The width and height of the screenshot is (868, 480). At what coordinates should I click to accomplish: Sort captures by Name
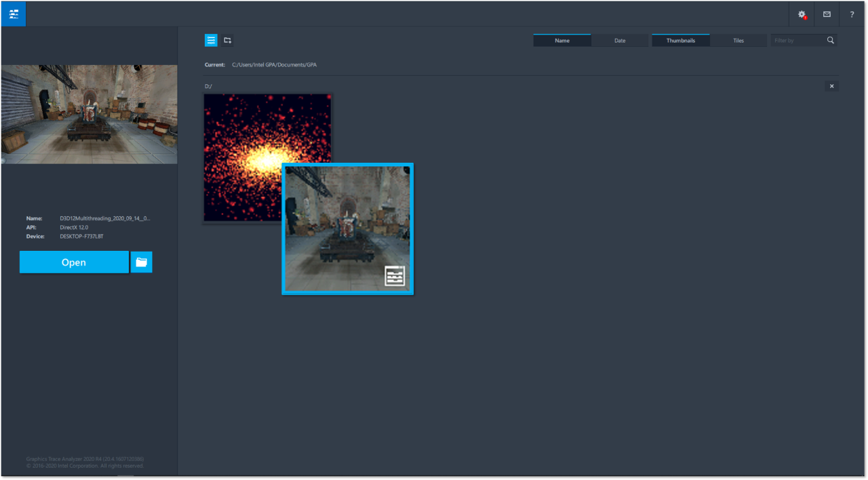point(562,41)
